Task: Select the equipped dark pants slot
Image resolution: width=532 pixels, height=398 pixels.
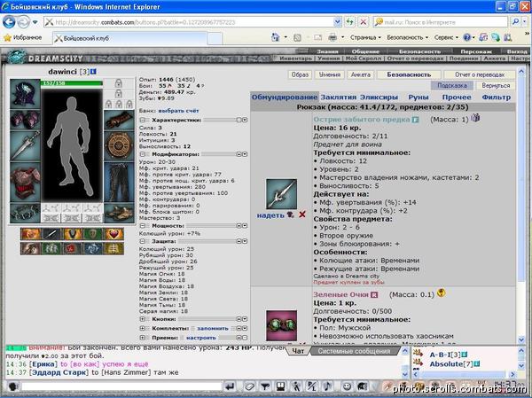Action: pos(119,183)
